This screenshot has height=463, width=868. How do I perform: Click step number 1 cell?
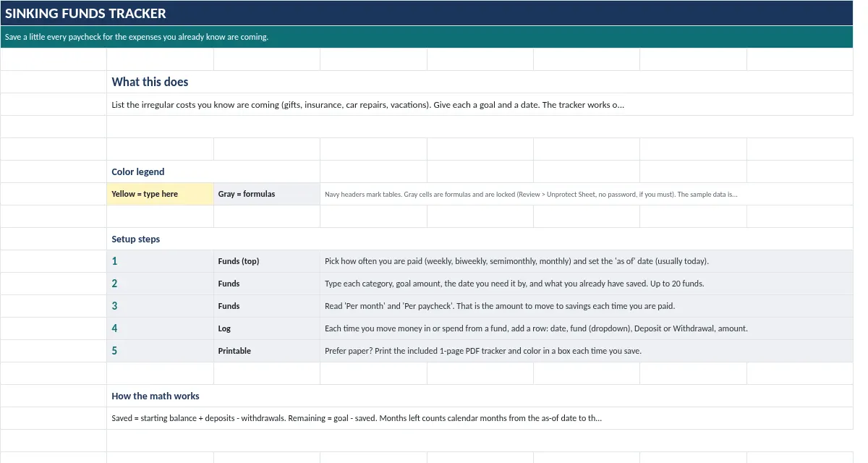[160, 261]
